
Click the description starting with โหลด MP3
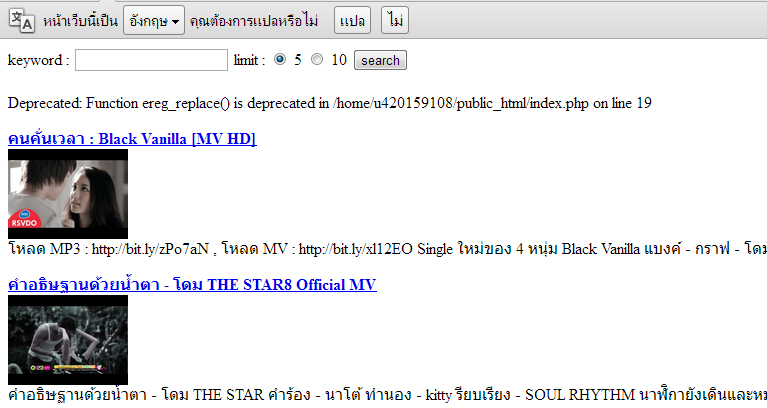coord(387,249)
